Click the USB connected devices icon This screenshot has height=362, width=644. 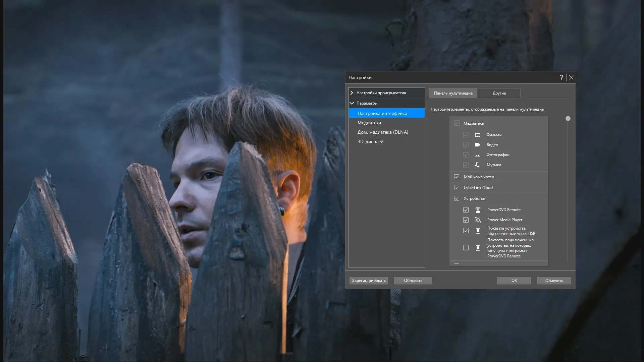[x=478, y=231]
